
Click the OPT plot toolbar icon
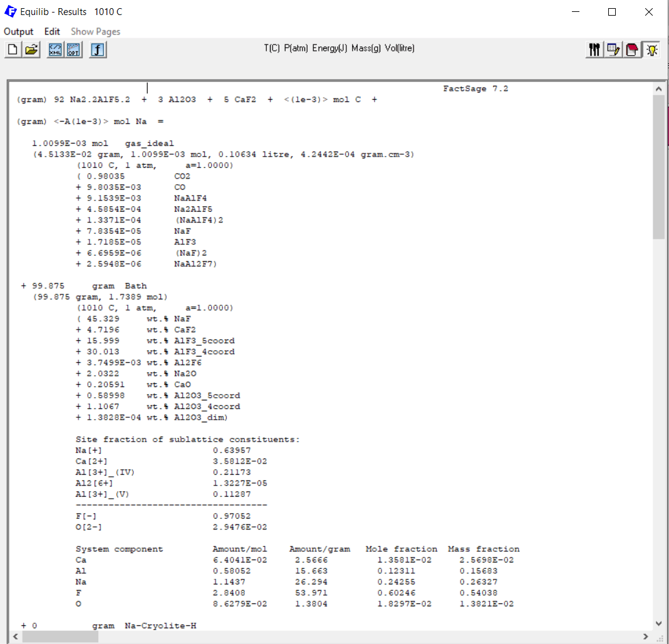[74, 50]
